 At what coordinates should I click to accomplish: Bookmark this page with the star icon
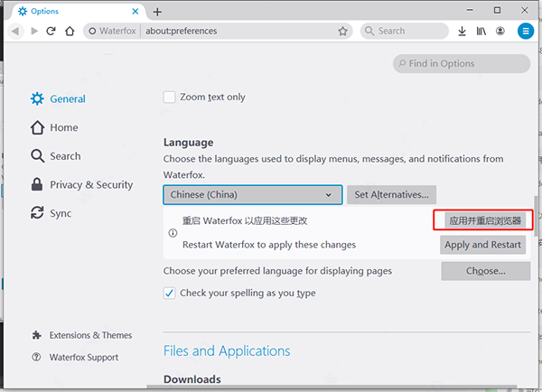click(342, 31)
